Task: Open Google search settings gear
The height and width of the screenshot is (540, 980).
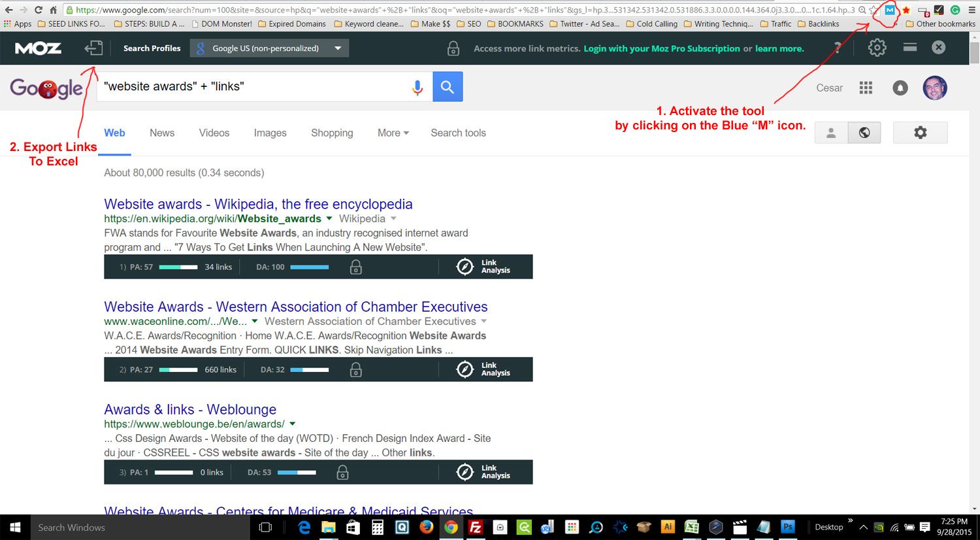Action: (x=920, y=133)
